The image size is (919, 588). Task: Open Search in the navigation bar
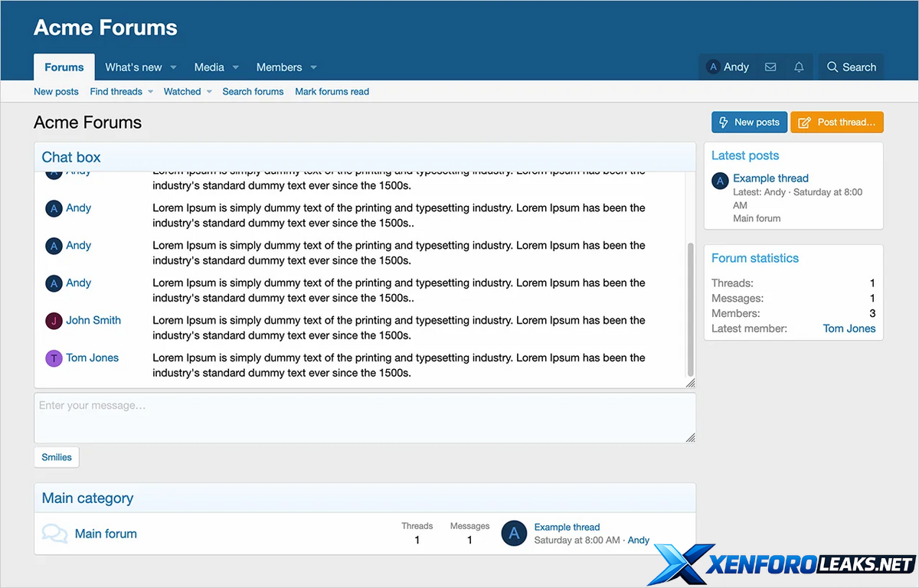click(851, 67)
